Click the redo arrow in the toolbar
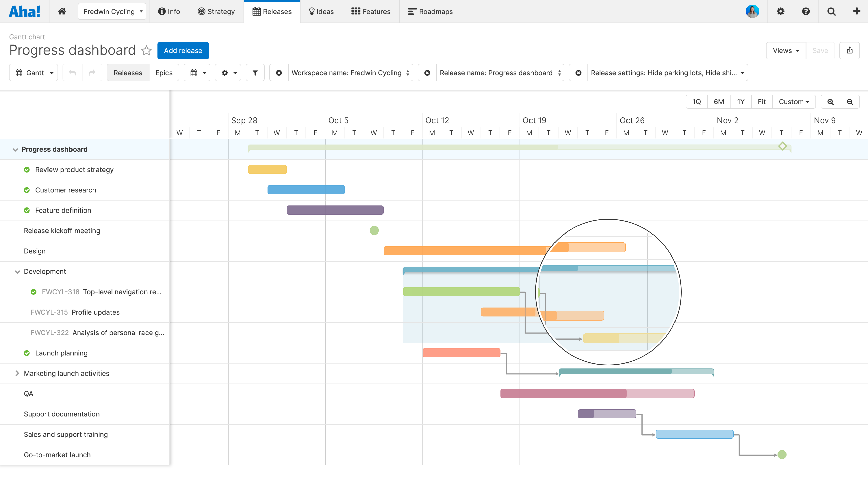This screenshot has height=489, width=868. tap(92, 73)
